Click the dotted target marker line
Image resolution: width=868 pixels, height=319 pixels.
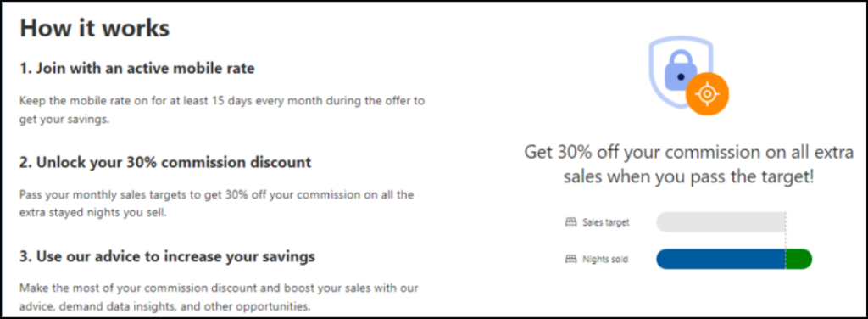pos(786,238)
